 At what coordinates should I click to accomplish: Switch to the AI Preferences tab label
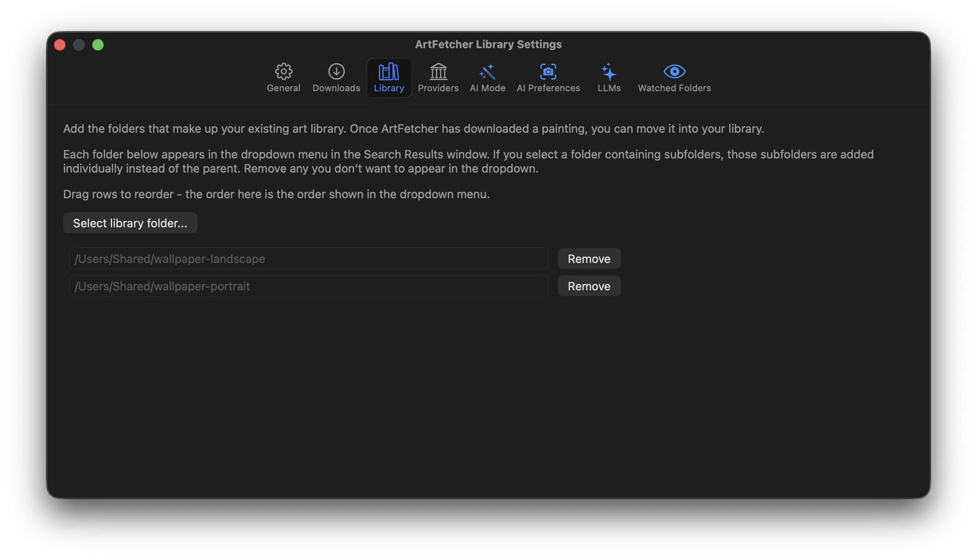pyautogui.click(x=548, y=88)
